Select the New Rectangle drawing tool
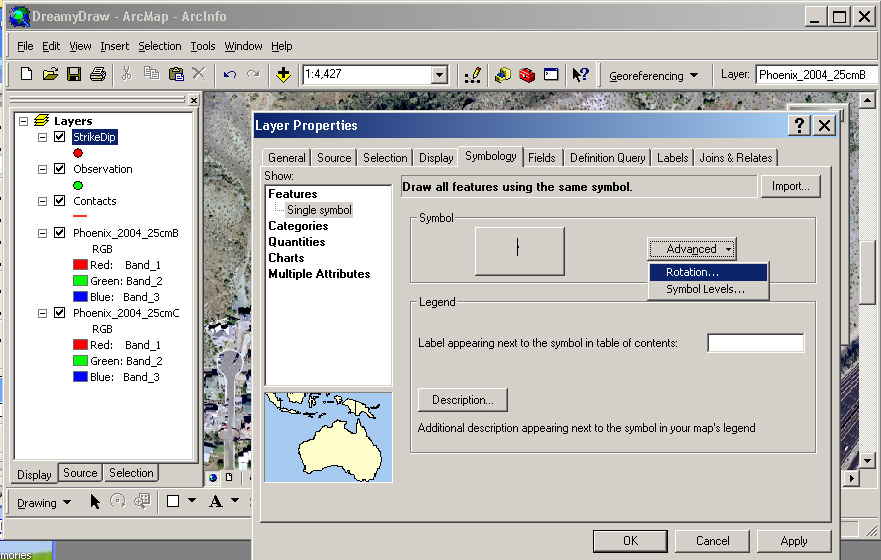 [173, 501]
